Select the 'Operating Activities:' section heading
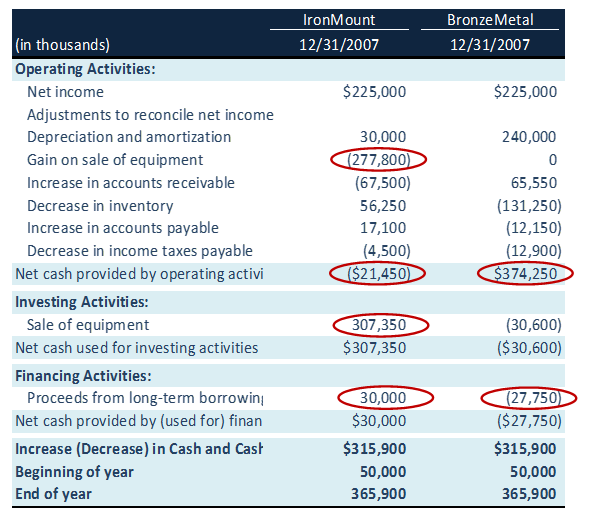This screenshot has width=591, height=515. click(x=85, y=69)
